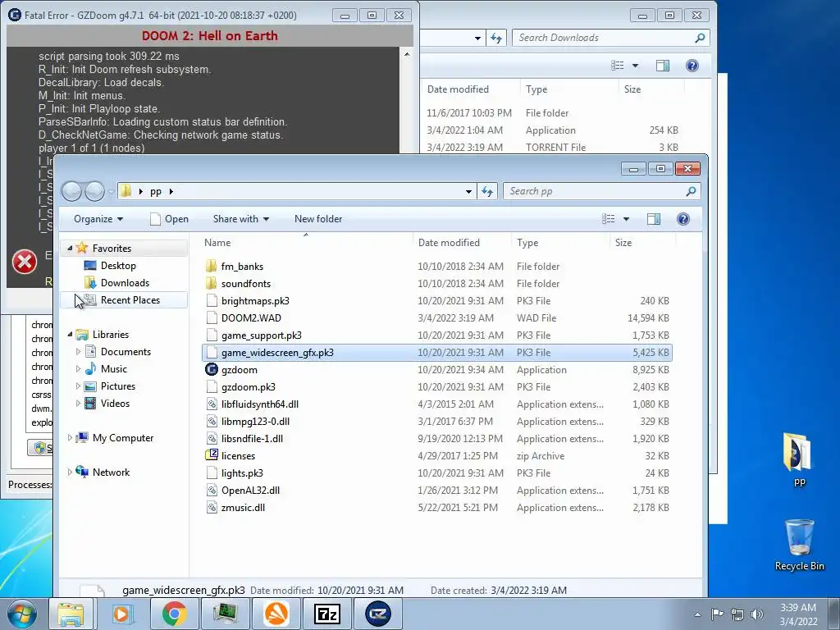The image size is (840, 630).
Task: Click help icon in Downloads window
Action: (692, 66)
